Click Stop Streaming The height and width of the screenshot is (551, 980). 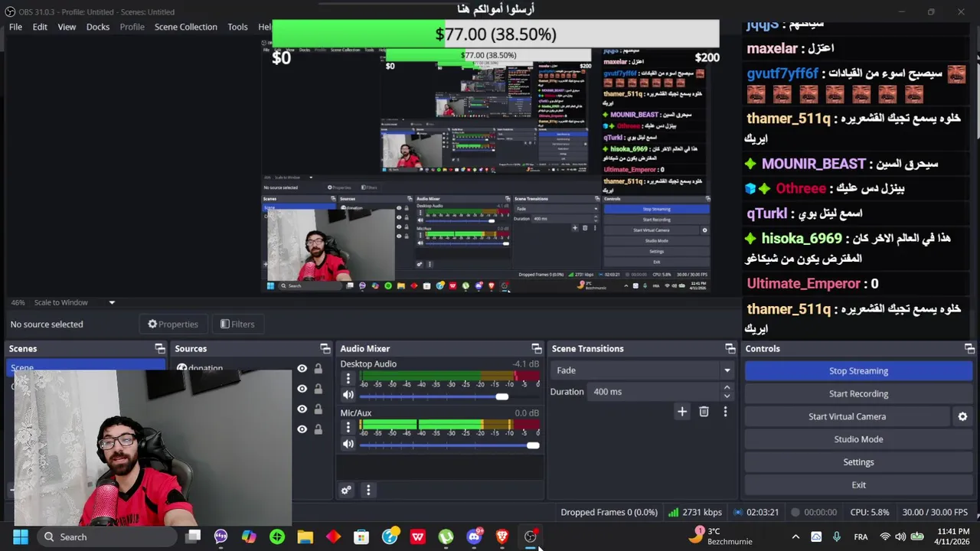coord(858,371)
